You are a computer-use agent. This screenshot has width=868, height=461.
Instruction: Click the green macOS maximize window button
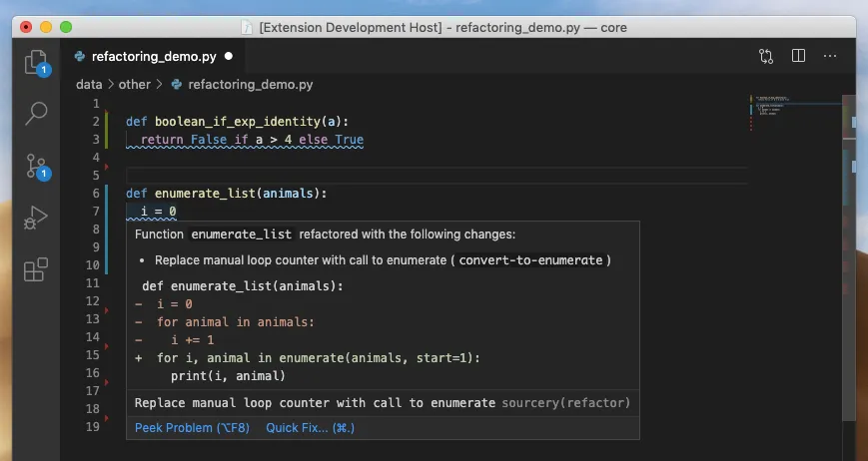coord(65,27)
